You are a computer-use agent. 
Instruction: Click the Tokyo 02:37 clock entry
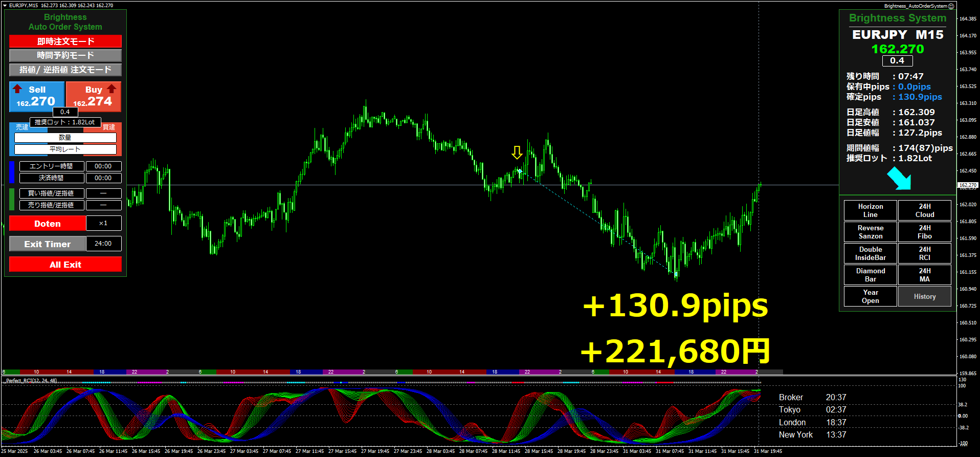[813, 410]
